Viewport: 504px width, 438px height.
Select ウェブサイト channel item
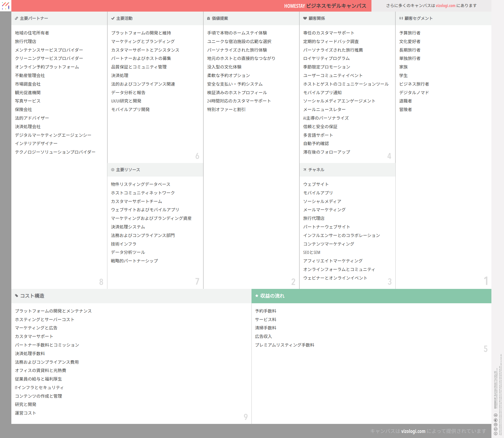click(316, 184)
